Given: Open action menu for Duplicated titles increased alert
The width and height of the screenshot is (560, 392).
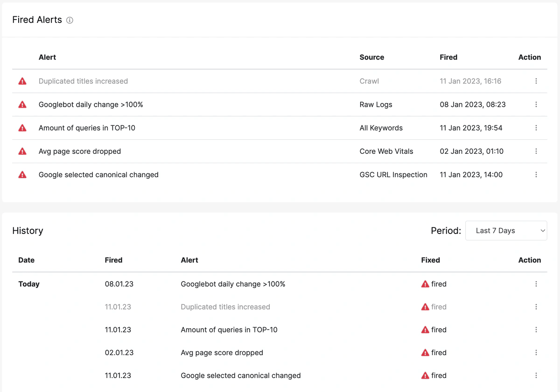Looking at the screenshot, I should (536, 81).
